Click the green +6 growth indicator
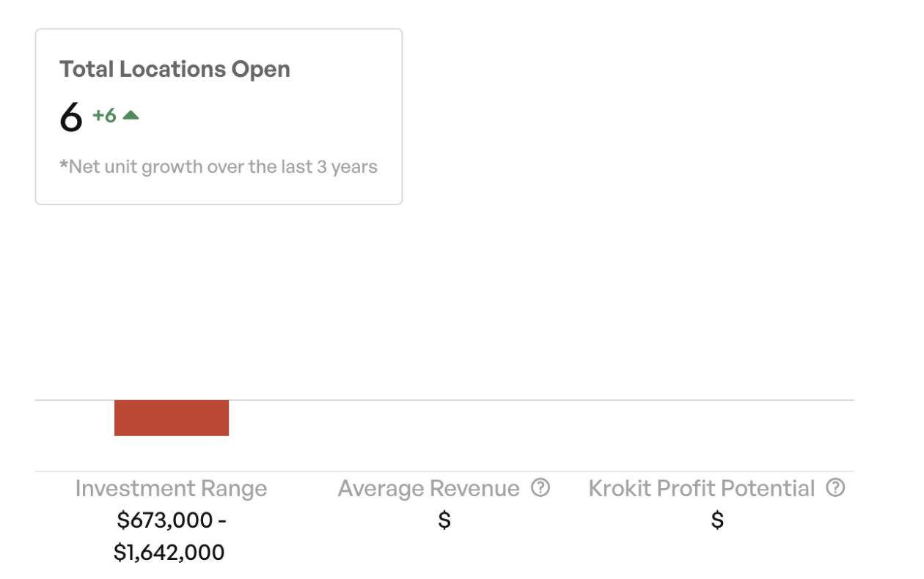 tap(104, 115)
